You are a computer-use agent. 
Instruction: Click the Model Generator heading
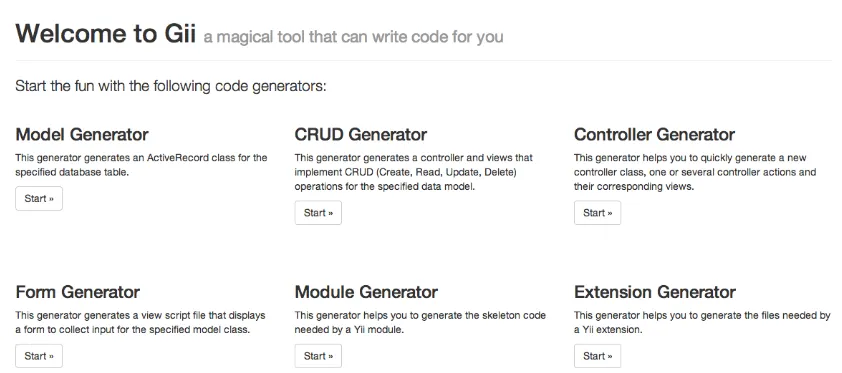click(x=82, y=134)
